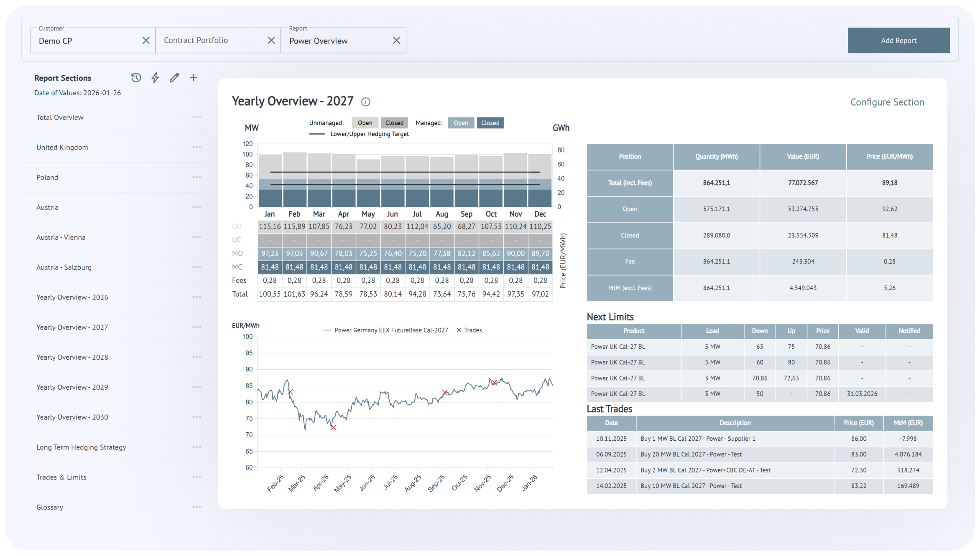This screenshot has width=980, height=556.
Task: Open the ellipsis menu for the Glossary section
Action: [197, 507]
